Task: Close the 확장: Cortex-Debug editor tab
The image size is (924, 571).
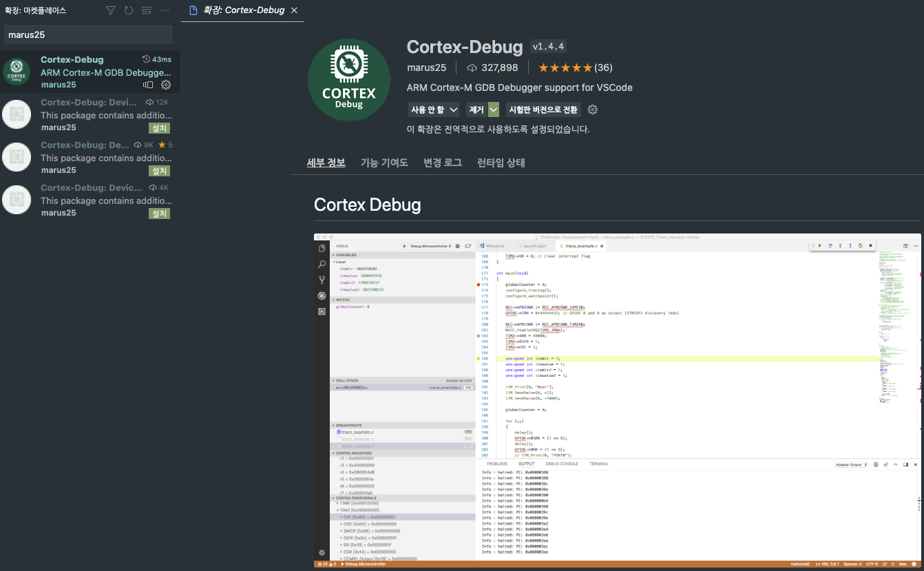Action: 295,11
